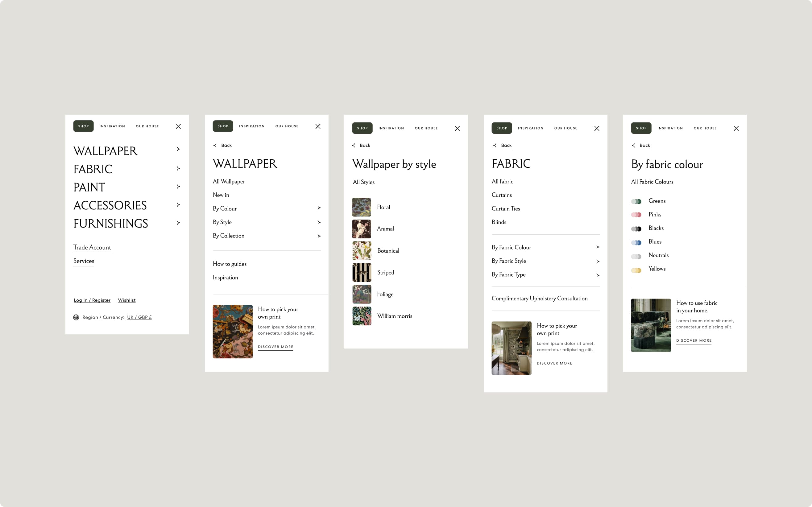Open Wishlist link
The width and height of the screenshot is (812, 507).
coord(127,300)
